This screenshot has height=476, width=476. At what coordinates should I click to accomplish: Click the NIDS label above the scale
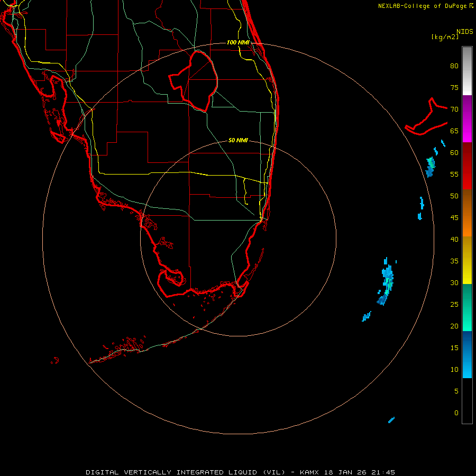pyautogui.click(x=465, y=32)
